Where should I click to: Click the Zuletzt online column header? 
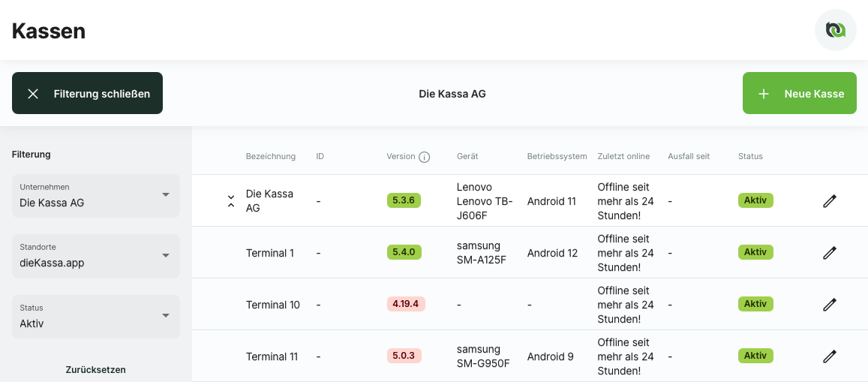click(623, 157)
